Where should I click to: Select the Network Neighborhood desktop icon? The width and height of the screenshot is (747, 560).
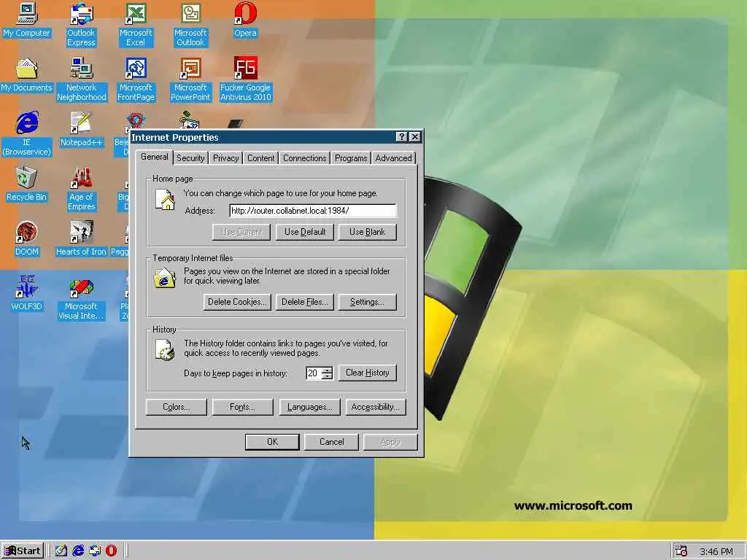click(82, 79)
